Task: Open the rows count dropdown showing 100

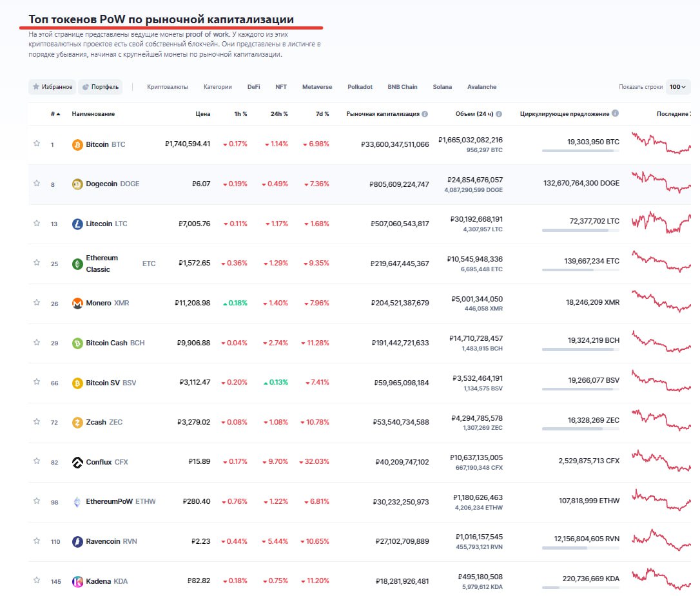Action: click(677, 87)
